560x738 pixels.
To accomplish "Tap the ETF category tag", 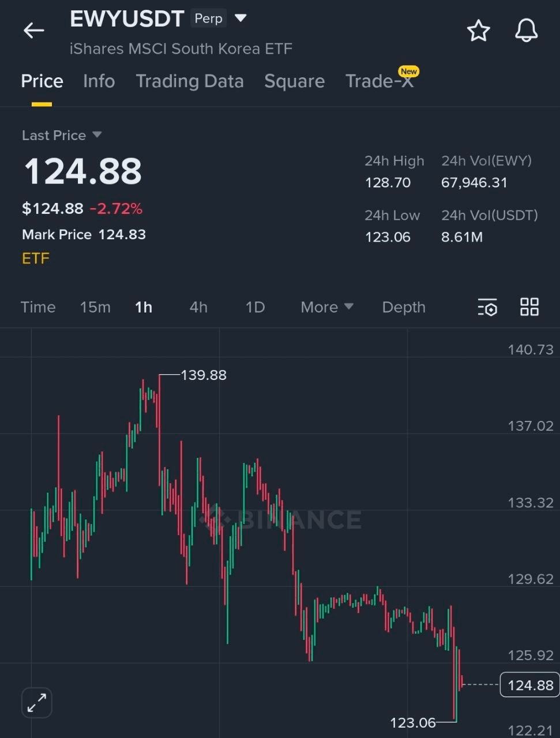I will pos(36,258).
